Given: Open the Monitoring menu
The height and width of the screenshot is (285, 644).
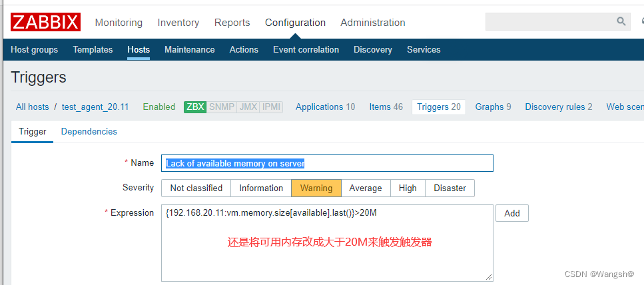Looking at the screenshot, I should pyautogui.click(x=119, y=23).
